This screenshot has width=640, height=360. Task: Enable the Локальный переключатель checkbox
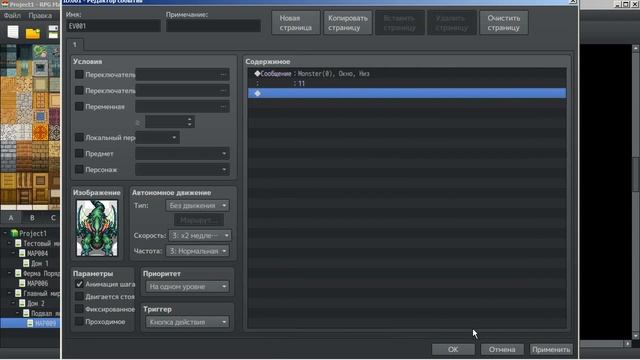[x=79, y=137]
